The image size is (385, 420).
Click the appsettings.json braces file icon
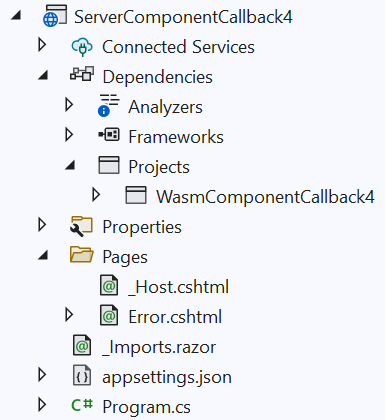pos(82,376)
